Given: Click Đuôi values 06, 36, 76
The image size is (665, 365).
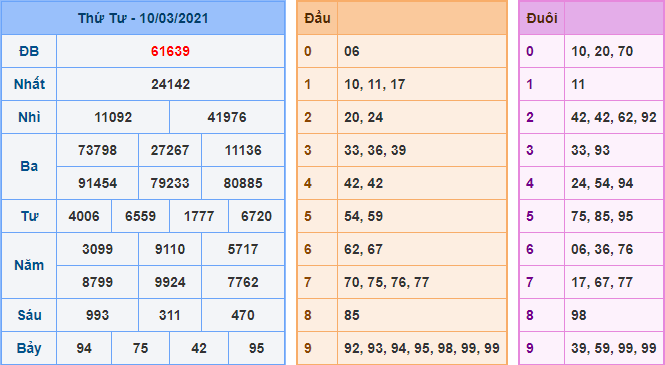Looking at the screenshot, I should [x=602, y=249].
